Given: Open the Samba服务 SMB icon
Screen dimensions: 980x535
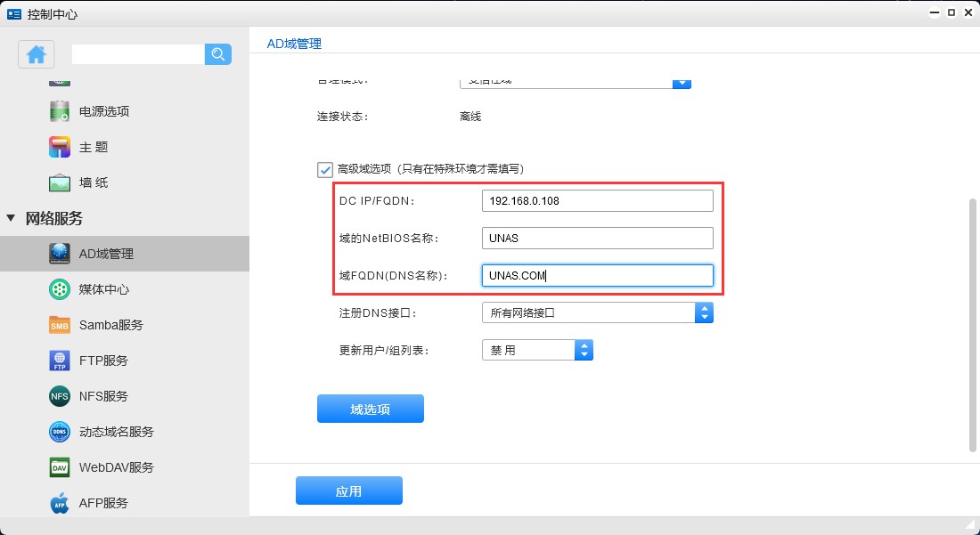Looking at the screenshot, I should click(60, 325).
